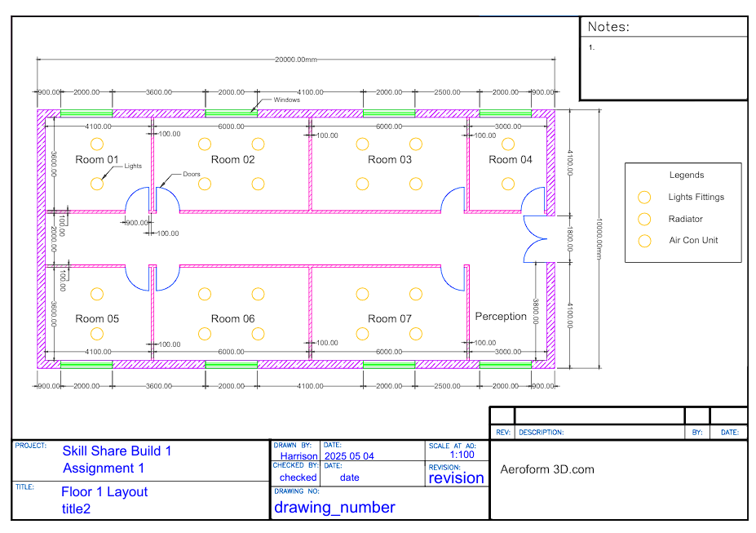This screenshot has width=756, height=533.
Task: Select the 'Legends' heading
Action: coord(686,175)
